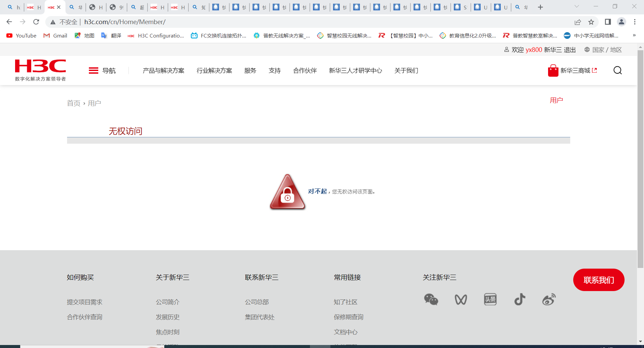Viewport: 644px width, 348px height.
Task: Click the 联系我们 red button
Action: (599, 280)
